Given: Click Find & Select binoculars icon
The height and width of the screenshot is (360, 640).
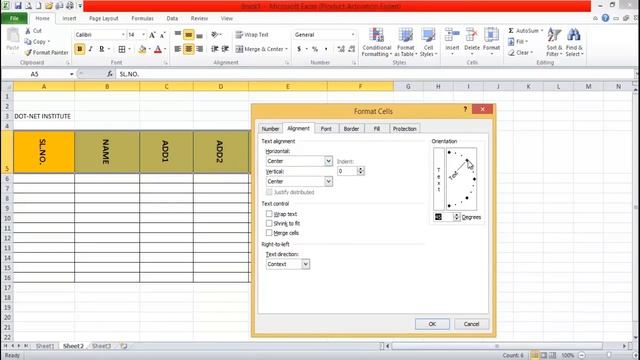Looking at the screenshot, I should point(574,42).
